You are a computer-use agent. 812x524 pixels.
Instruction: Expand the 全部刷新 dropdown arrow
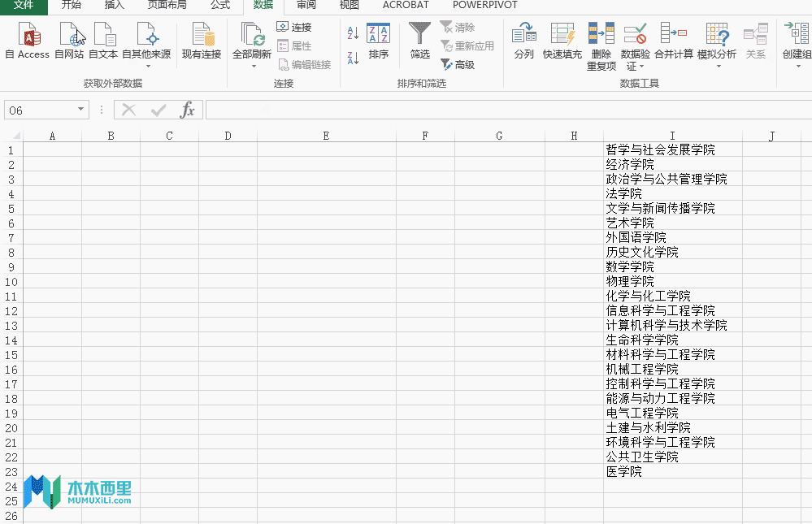click(254, 66)
